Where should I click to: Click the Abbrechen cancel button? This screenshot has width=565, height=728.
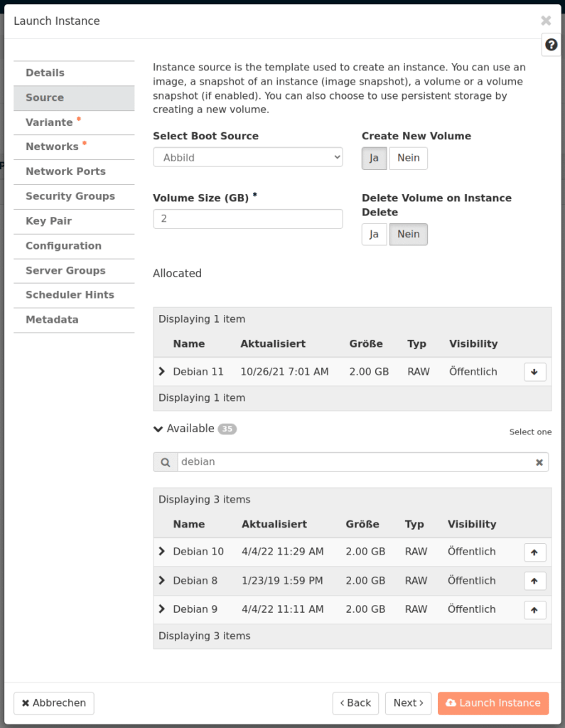(x=54, y=703)
